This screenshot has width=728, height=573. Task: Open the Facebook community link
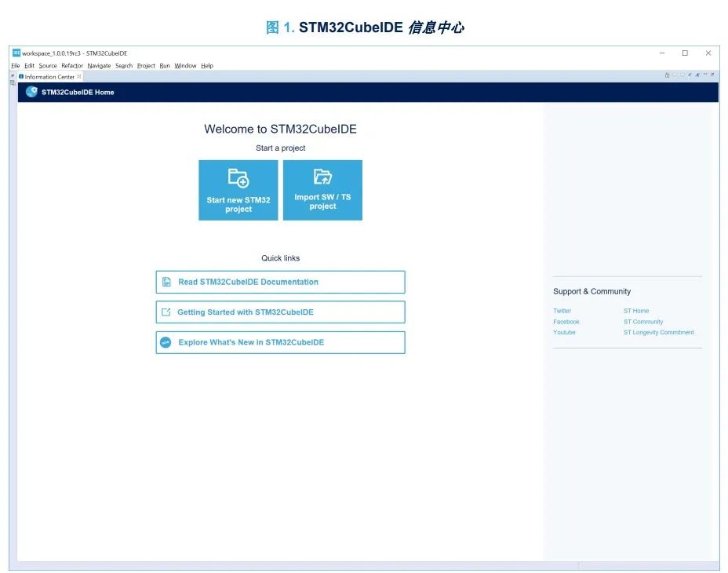coord(566,322)
